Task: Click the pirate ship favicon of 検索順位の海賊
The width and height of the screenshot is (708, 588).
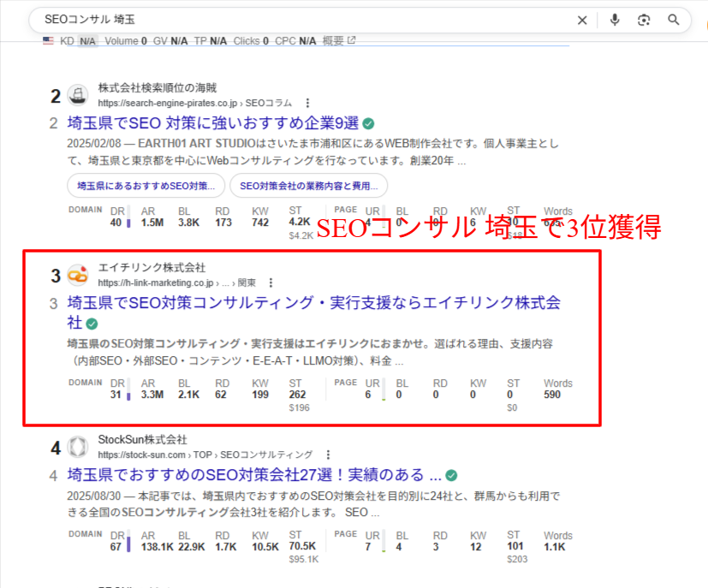Action: point(78,95)
